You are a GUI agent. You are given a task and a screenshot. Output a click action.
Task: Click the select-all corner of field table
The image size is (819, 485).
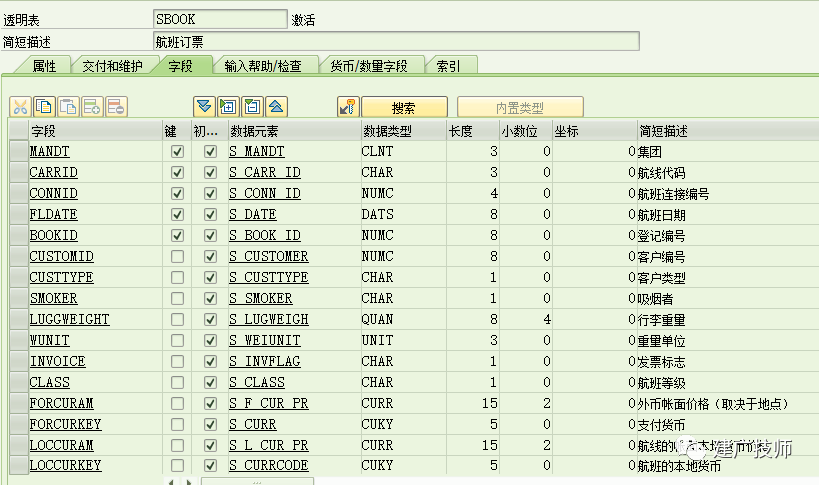pyautogui.click(x=19, y=131)
